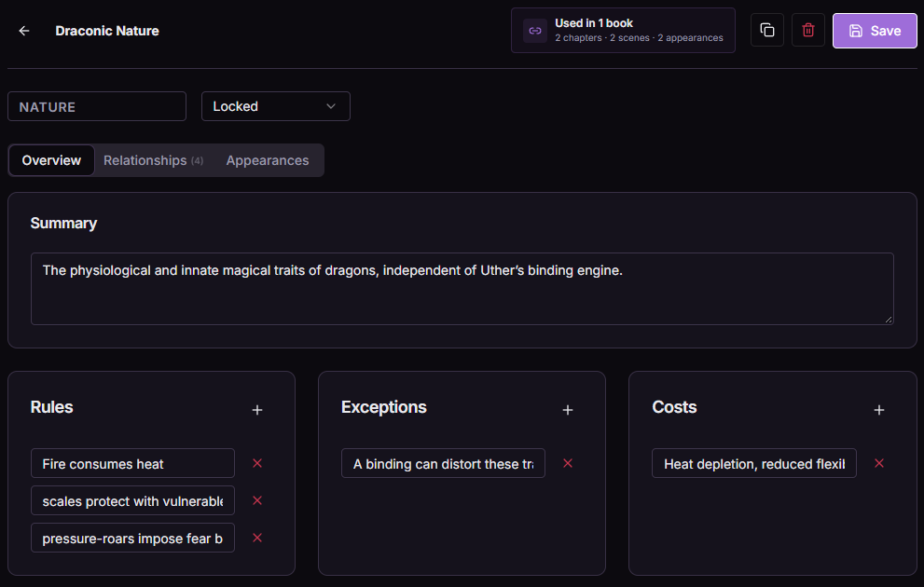Add a new rule with plus icon
The width and height of the screenshot is (924, 587).
click(257, 410)
